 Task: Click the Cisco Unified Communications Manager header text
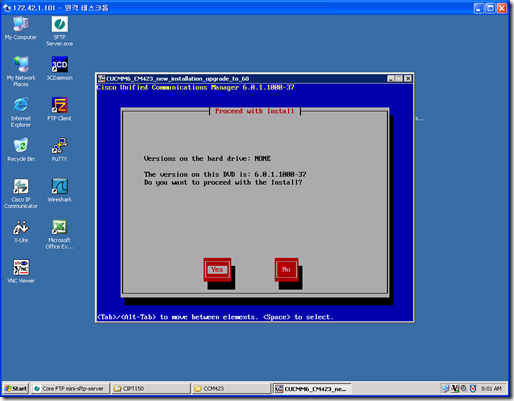pos(195,87)
